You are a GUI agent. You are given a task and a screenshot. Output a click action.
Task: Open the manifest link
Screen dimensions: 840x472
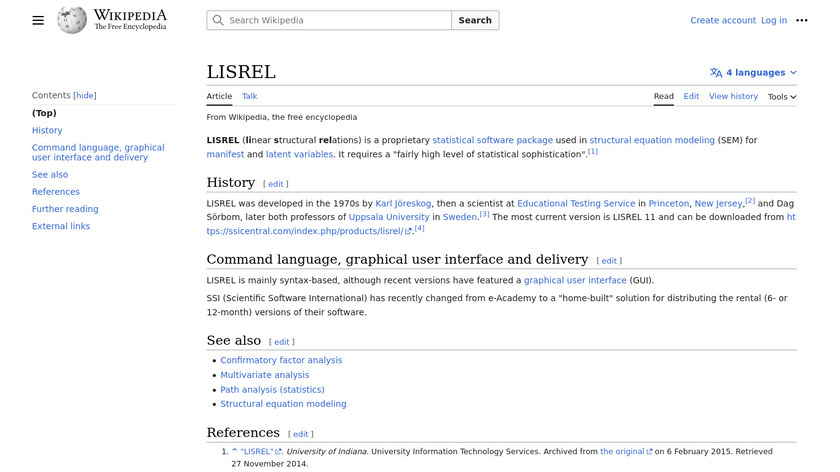(225, 154)
